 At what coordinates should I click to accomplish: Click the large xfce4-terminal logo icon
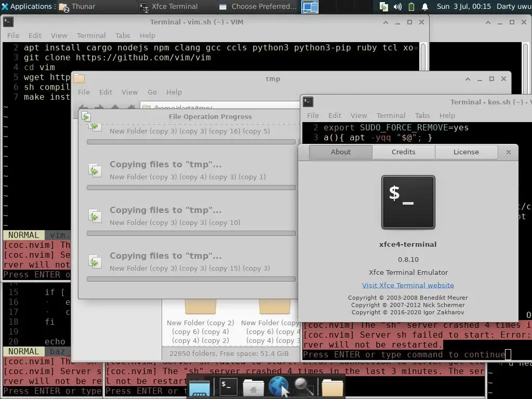click(x=408, y=202)
